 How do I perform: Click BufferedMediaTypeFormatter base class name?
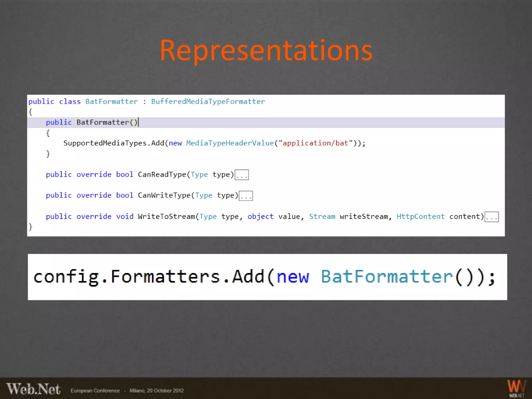tap(208, 102)
